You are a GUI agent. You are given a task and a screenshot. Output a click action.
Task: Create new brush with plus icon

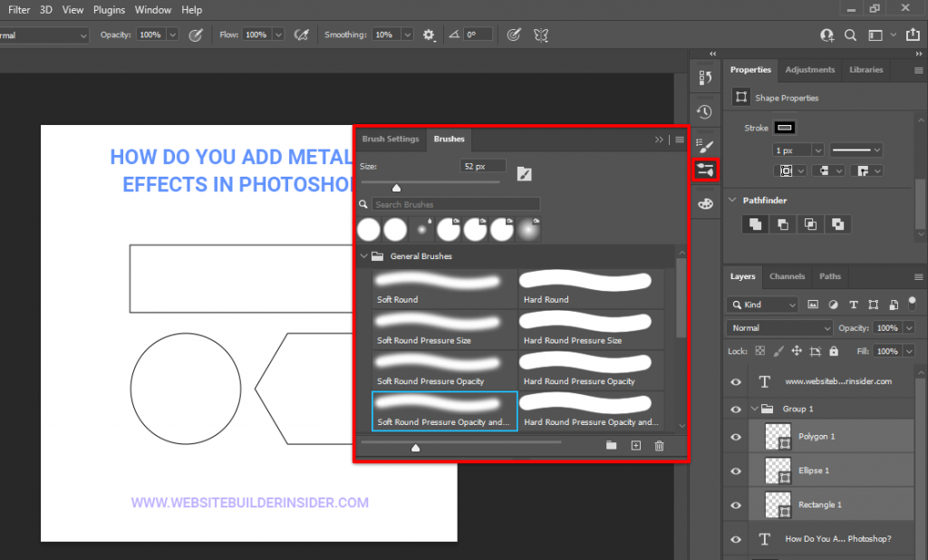635,446
